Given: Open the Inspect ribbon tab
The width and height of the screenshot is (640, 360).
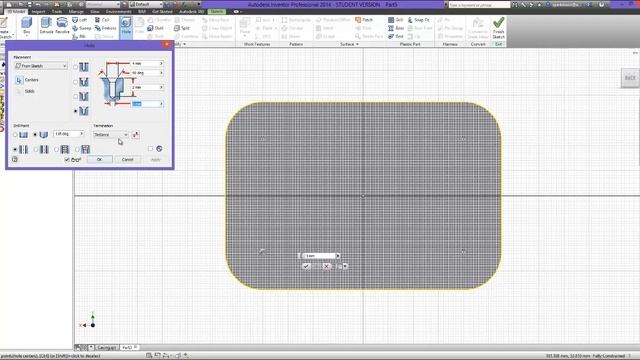Looking at the screenshot, I should pyautogui.click(x=38, y=11).
